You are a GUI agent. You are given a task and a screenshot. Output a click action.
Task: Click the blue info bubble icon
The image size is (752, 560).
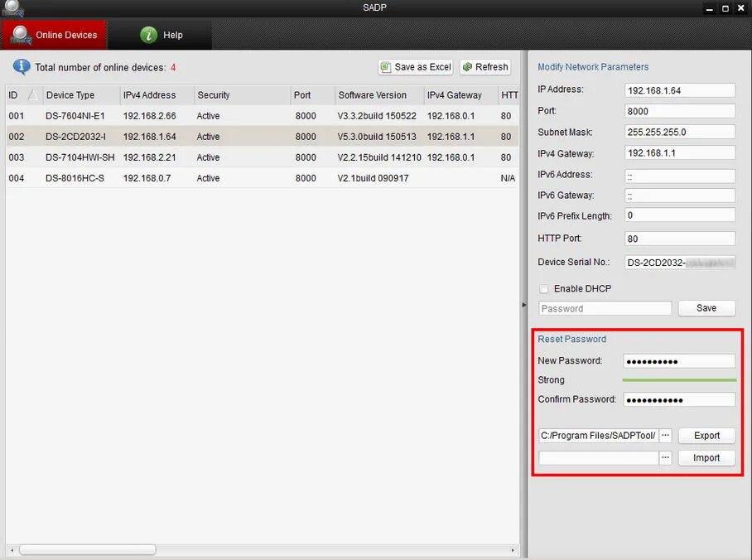(x=22, y=67)
